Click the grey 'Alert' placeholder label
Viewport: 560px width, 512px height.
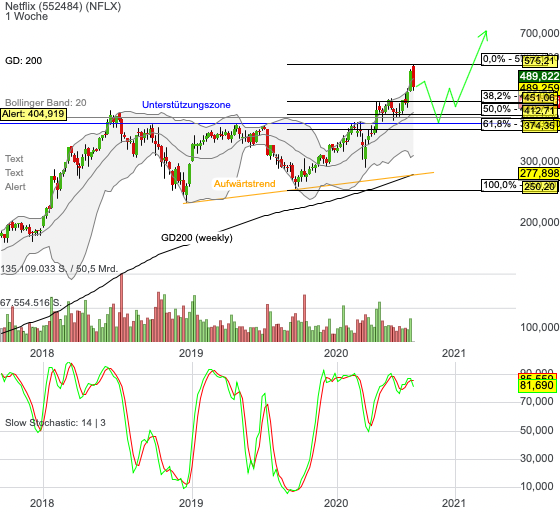pyautogui.click(x=15, y=187)
